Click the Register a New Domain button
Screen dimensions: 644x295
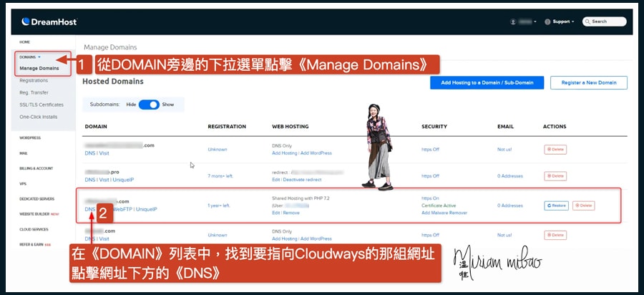click(589, 82)
